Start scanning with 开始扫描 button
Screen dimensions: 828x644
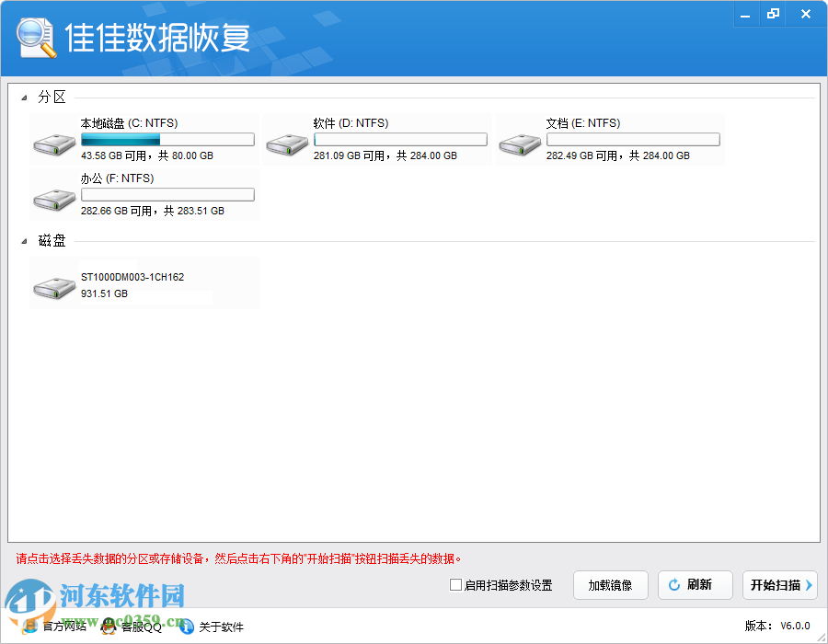point(780,585)
